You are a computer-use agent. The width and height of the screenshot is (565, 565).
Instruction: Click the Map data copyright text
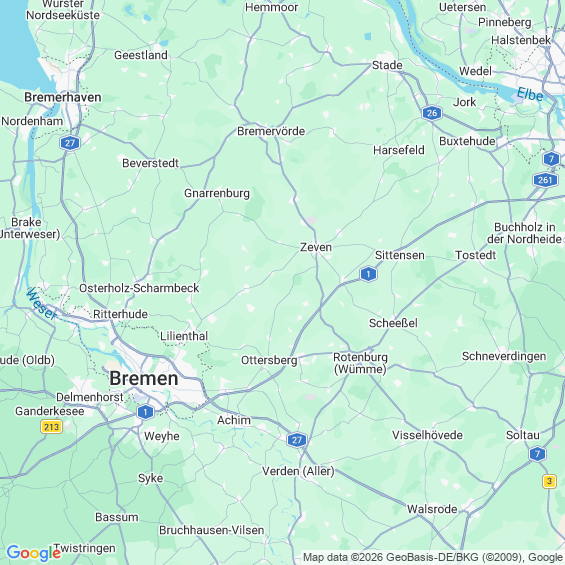point(433,557)
